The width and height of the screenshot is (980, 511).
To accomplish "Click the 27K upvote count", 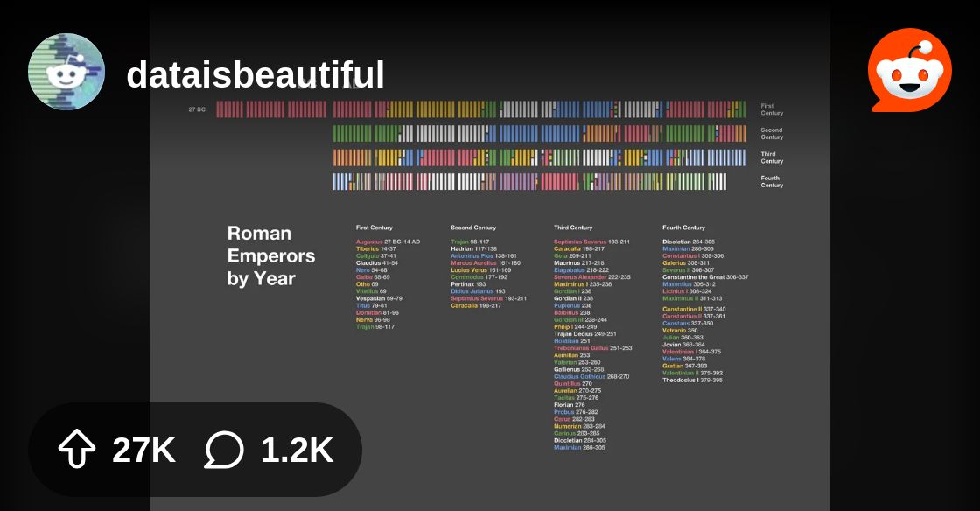I will pos(143,450).
